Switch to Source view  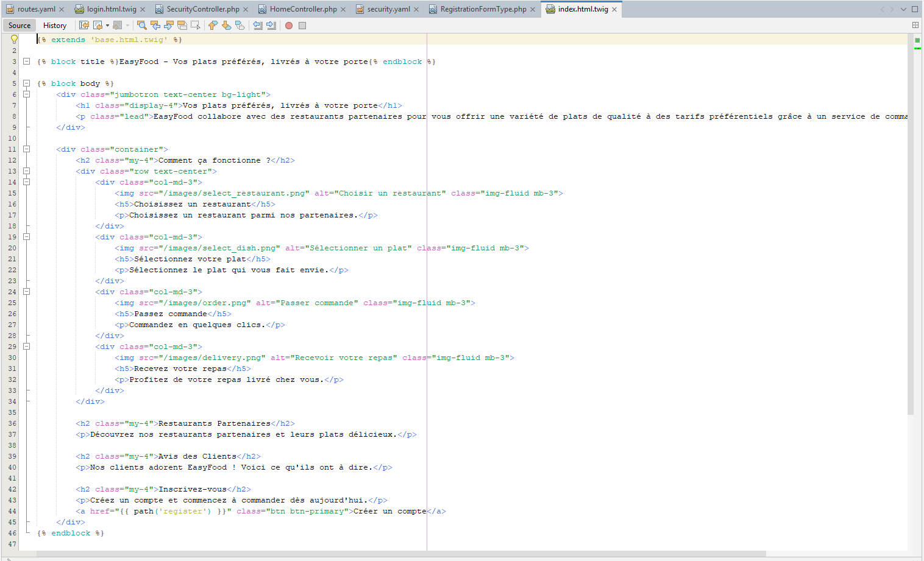pyautogui.click(x=20, y=25)
